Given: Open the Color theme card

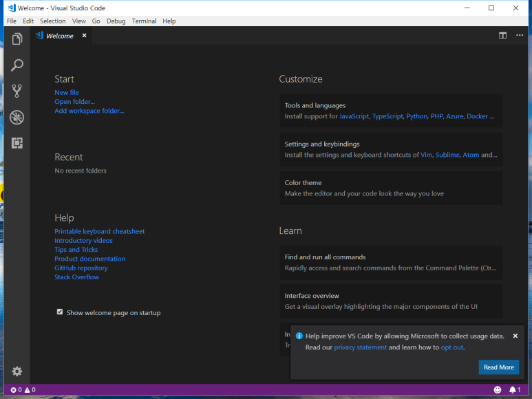Looking at the screenshot, I should (x=391, y=188).
